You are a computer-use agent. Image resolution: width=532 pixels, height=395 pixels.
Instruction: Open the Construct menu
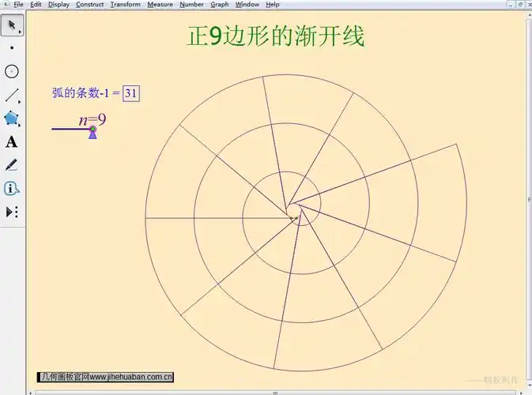[x=90, y=5]
